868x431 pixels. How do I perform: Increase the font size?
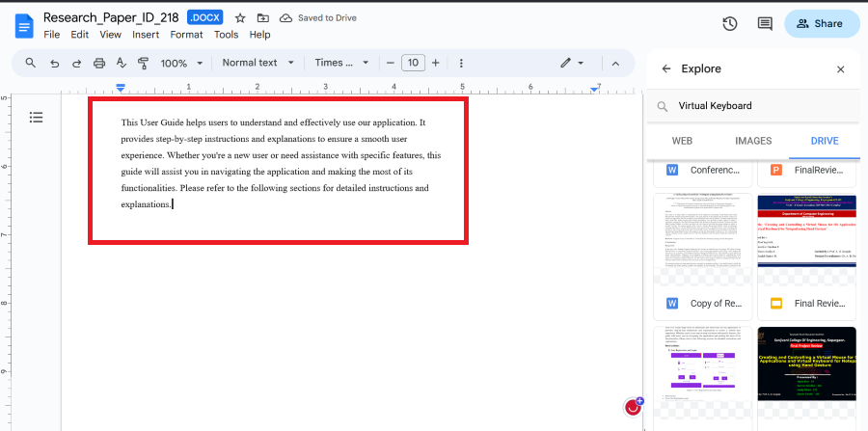point(435,63)
